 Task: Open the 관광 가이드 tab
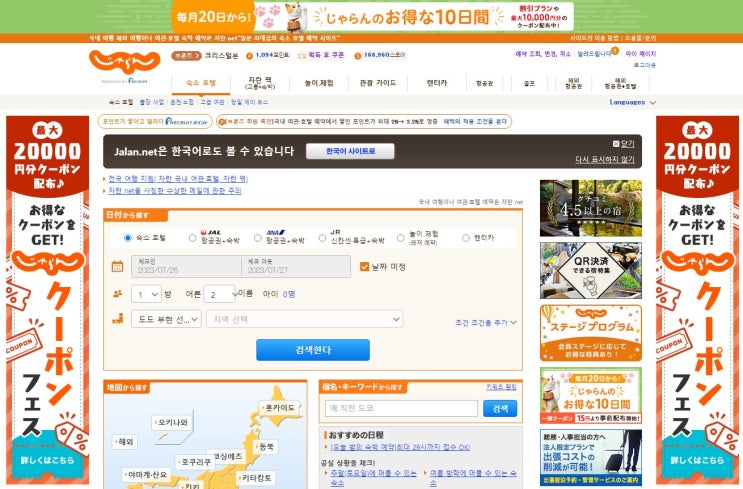point(378,83)
